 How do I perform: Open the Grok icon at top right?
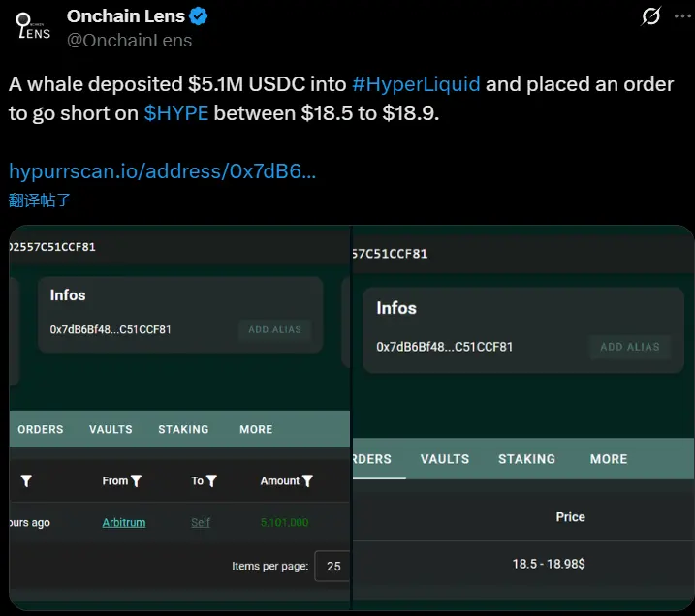[x=651, y=16]
